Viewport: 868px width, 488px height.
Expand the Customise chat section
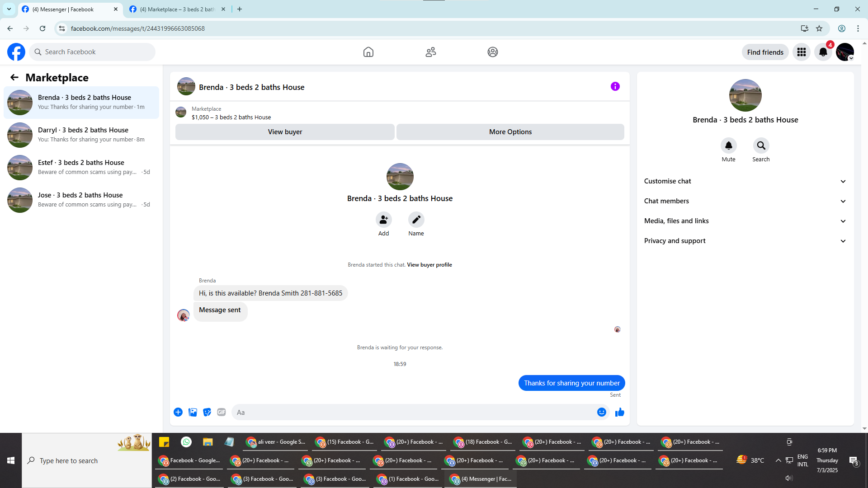coord(745,181)
